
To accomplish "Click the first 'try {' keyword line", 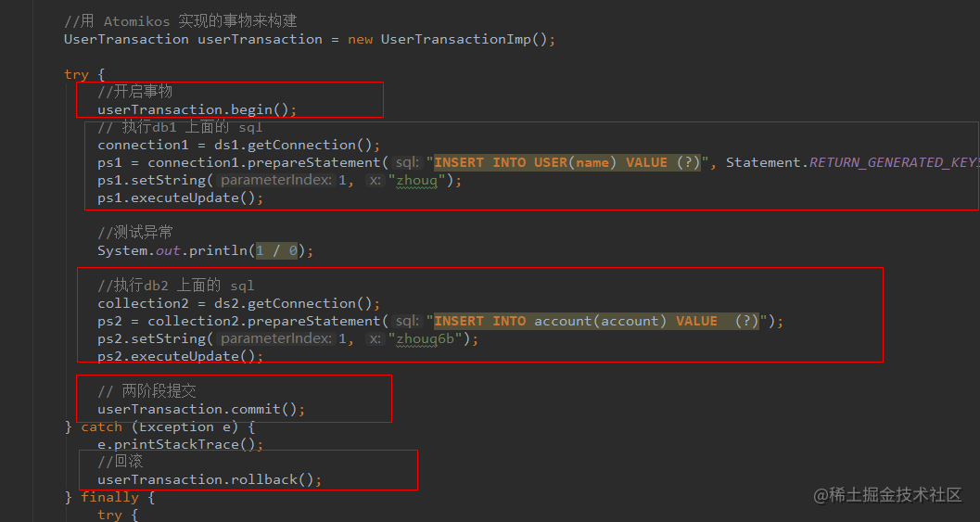I will click(x=83, y=74).
